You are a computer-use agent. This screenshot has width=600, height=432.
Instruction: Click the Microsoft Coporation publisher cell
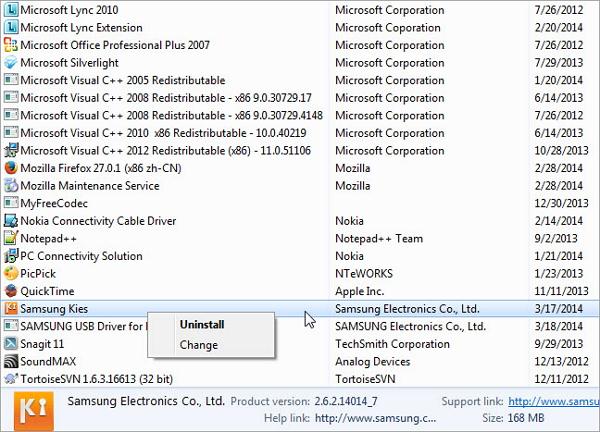(388, 27)
